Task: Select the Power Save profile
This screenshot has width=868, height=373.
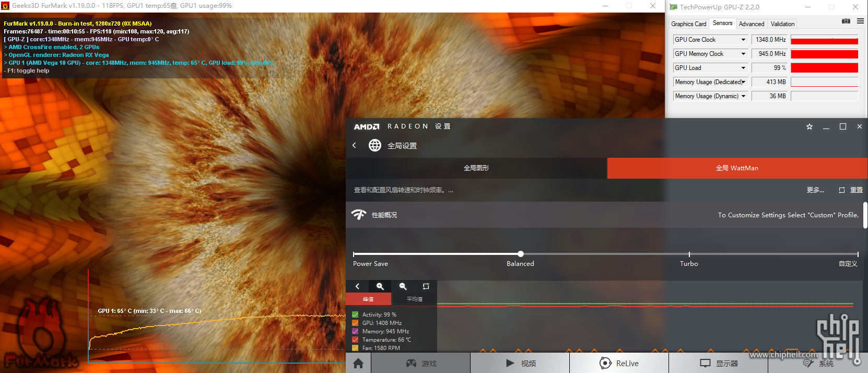Action: [370, 264]
